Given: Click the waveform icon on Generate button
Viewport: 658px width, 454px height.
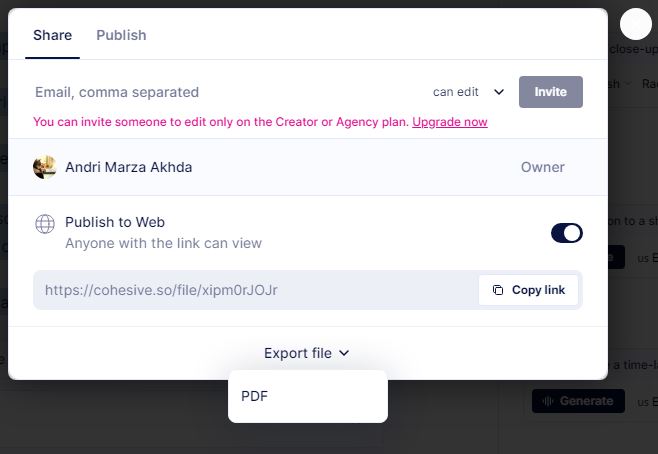Looking at the screenshot, I should pyautogui.click(x=545, y=401).
